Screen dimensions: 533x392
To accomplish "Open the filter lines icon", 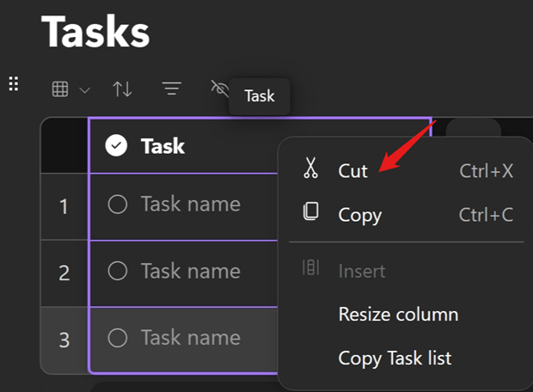I will pos(172,89).
